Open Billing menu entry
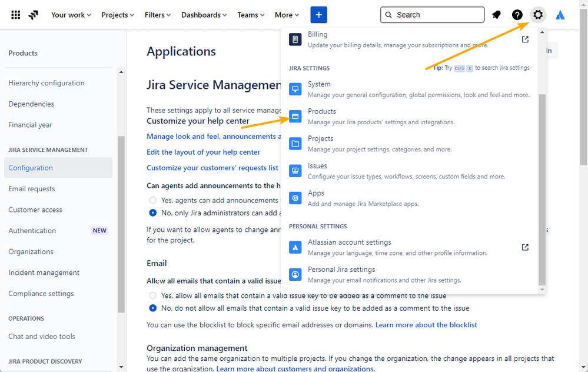 click(410, 39)
